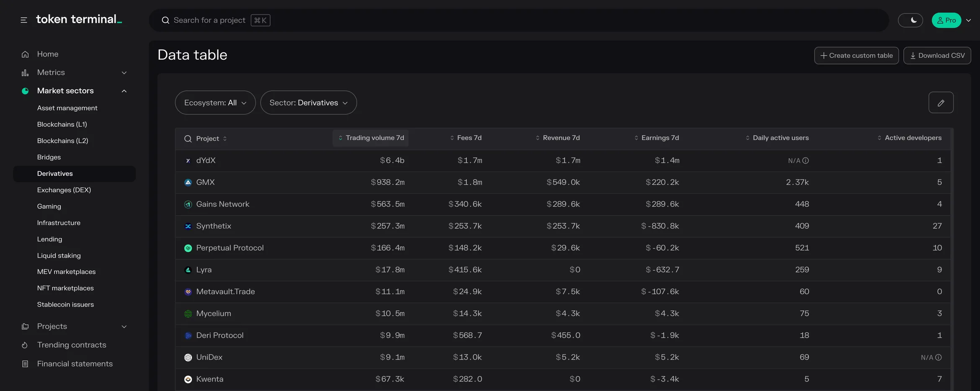Sort by Revenue 7d column header
Screen dimensions: 980x391
coord(557,138)
